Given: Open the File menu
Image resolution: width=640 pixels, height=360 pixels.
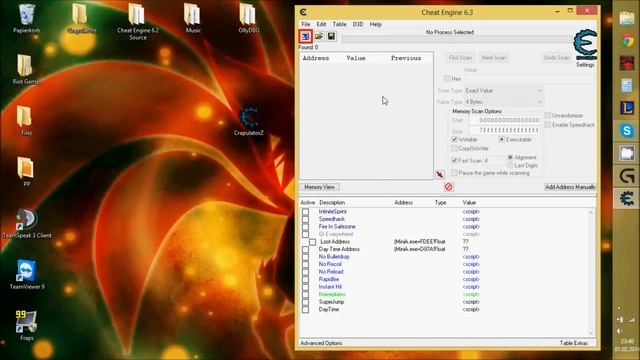Looking at the screenshot, I should 306,24.
